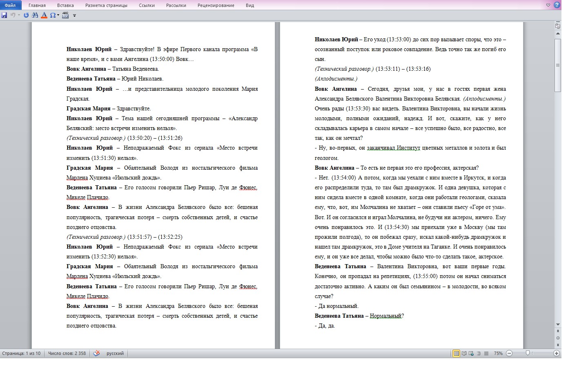This screenshot has width=588, height=368.
Task: Click the timestamp «(13:54:00)» on page two
Action: click(344, 178)
